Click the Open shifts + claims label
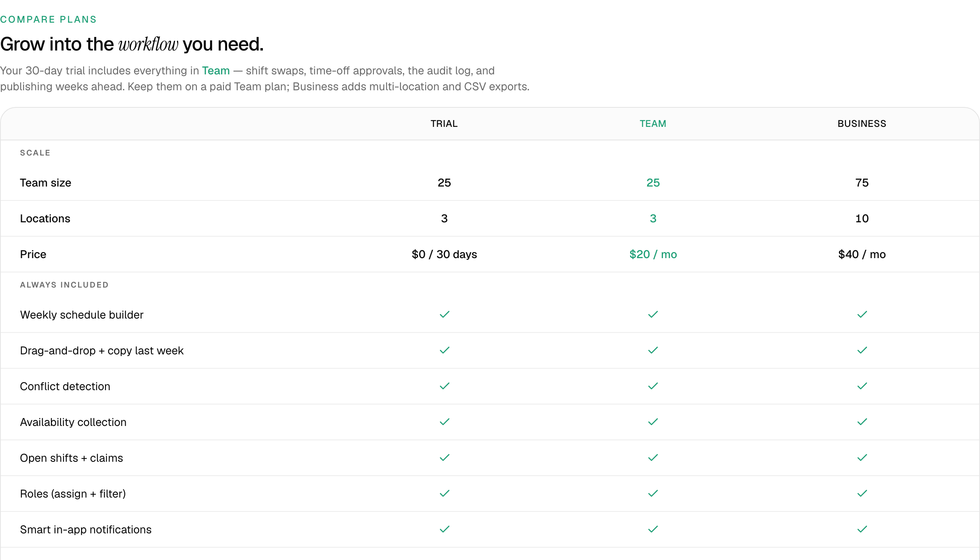This screenshot has height=560, width=980. [71, 458]
